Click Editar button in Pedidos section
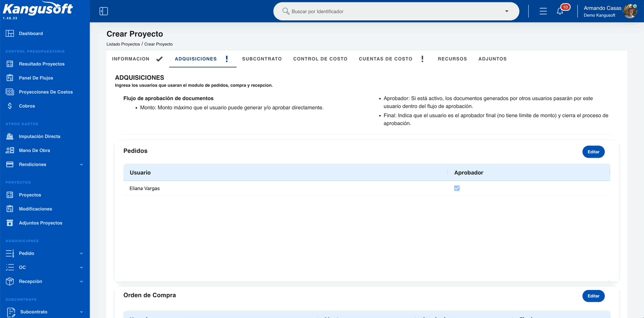 [594, 152]
